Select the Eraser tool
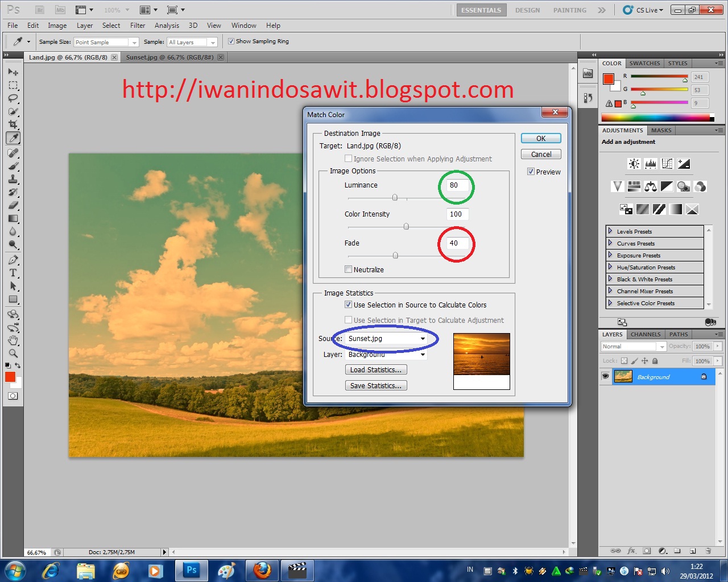Screen dimensions: 728x582 pos(13,205)
